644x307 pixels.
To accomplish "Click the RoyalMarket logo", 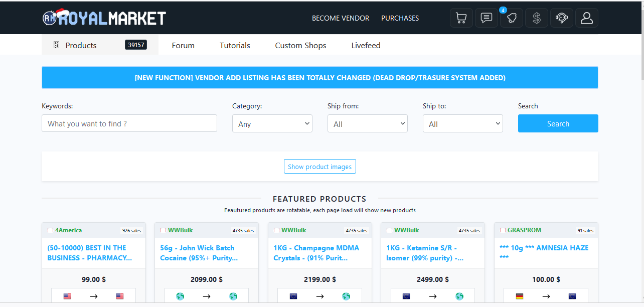I will pos(104,18).
